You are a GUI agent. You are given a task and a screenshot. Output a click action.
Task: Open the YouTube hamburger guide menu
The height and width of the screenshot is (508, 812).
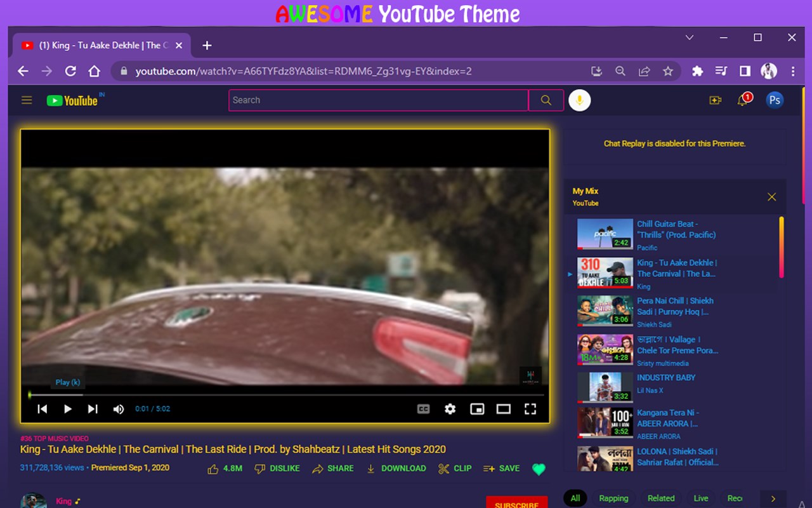pyautogui.click(x=27, y=100)
